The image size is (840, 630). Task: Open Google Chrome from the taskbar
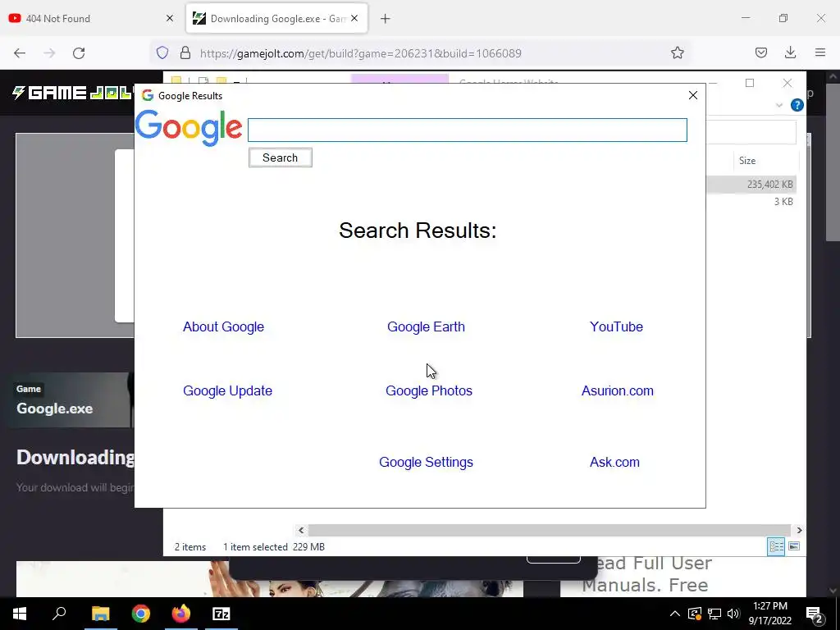141,614
